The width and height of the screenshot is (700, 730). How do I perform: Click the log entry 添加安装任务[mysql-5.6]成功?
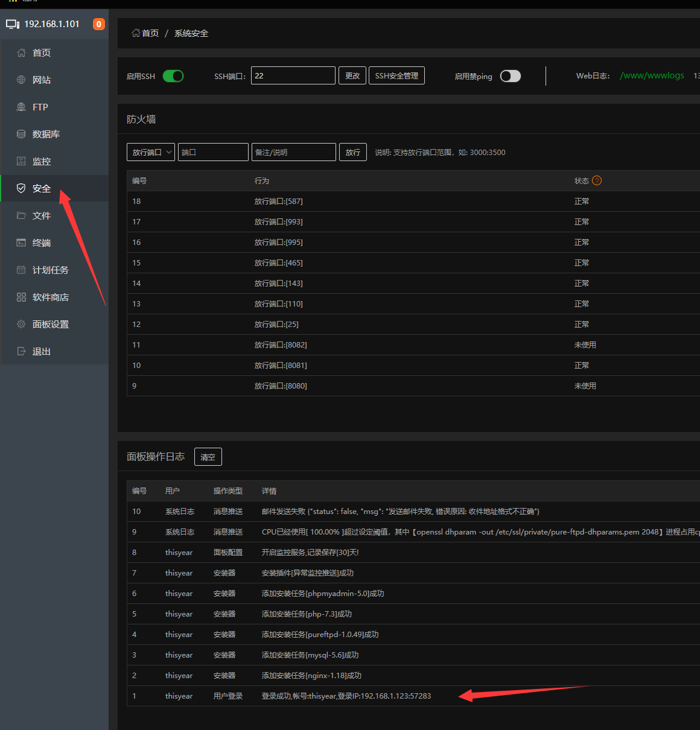click(413, 655)
